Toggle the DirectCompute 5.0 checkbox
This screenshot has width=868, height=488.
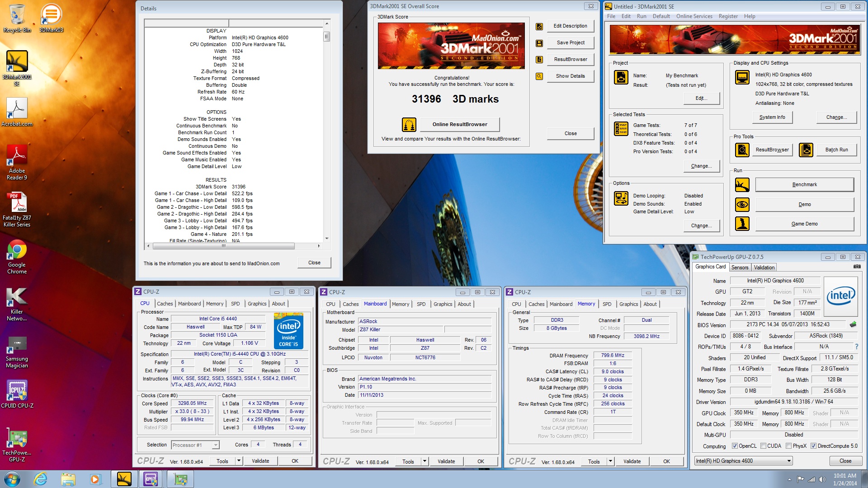pos(813,446)
